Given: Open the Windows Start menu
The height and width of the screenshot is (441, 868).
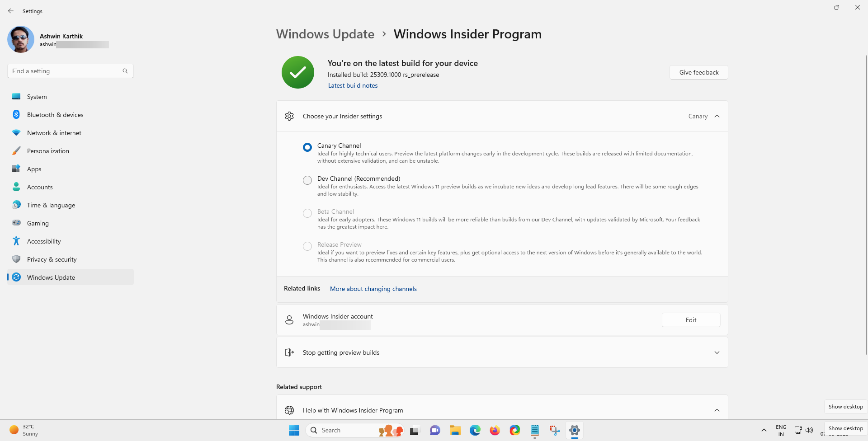Looking at the screenshot, I should [x=294, y=430].
